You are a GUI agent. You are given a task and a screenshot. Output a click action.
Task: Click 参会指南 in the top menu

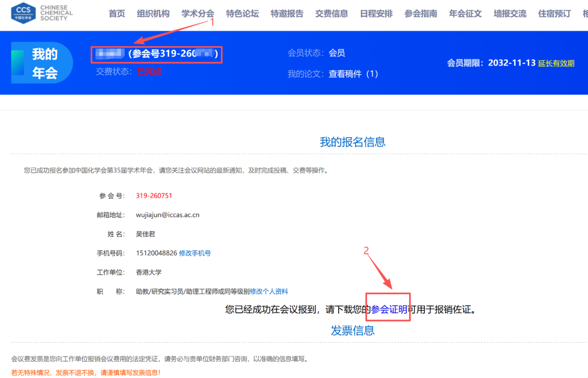421,14
